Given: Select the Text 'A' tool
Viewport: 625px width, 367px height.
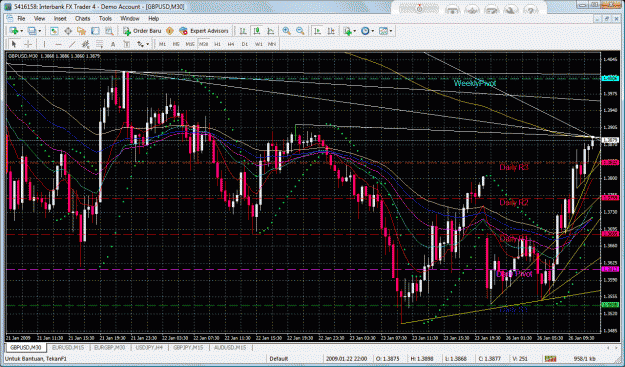Looking at the screenshot, I should pyautogui.click(x=113, y=44).
